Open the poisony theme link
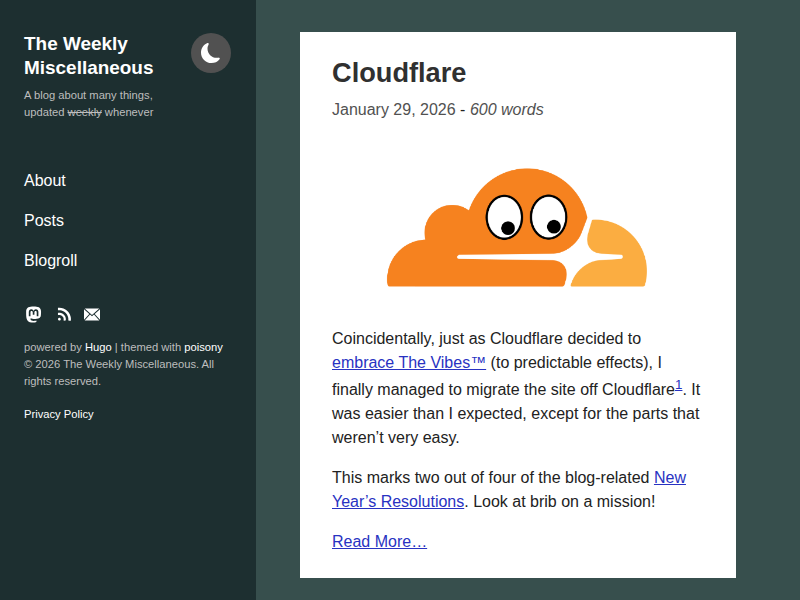 204,347
